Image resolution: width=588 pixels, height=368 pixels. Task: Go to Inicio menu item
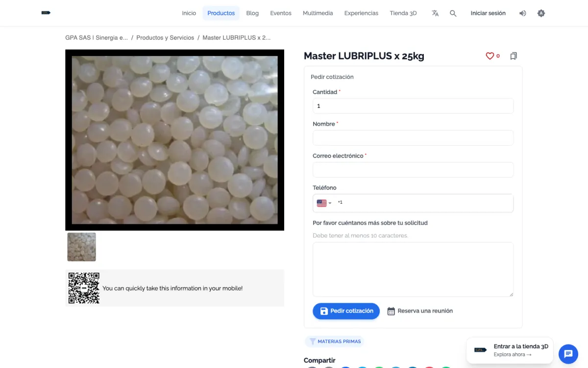point(189,13)
